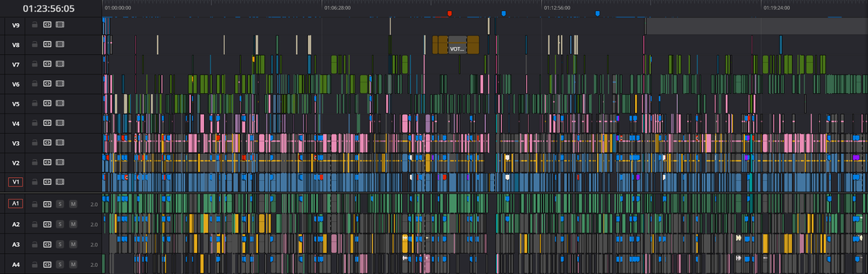Click the V5 track label
Screen dimensions: 868x274
16,103
